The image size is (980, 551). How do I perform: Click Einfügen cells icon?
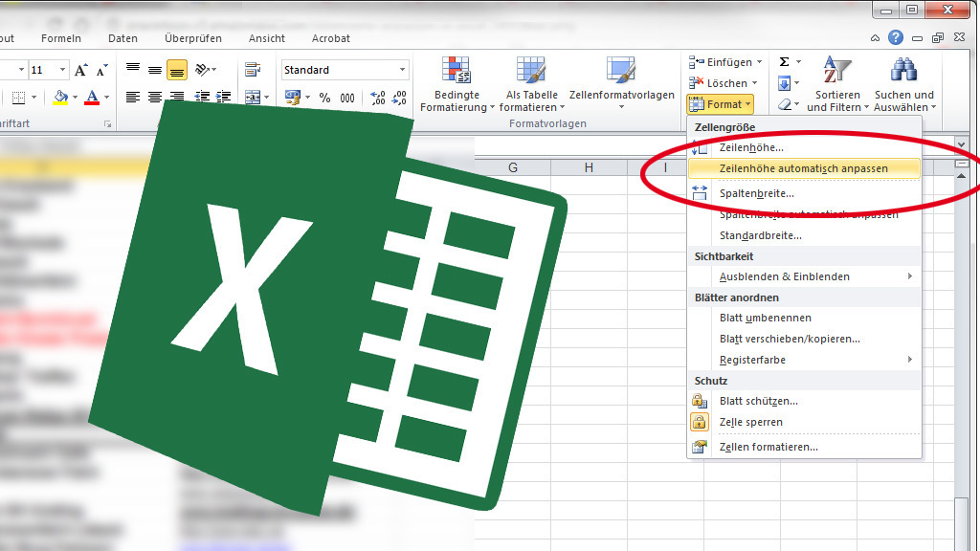697,62
